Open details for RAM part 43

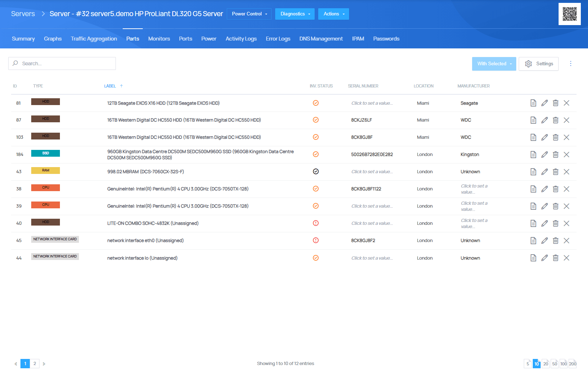coord(533,172)
